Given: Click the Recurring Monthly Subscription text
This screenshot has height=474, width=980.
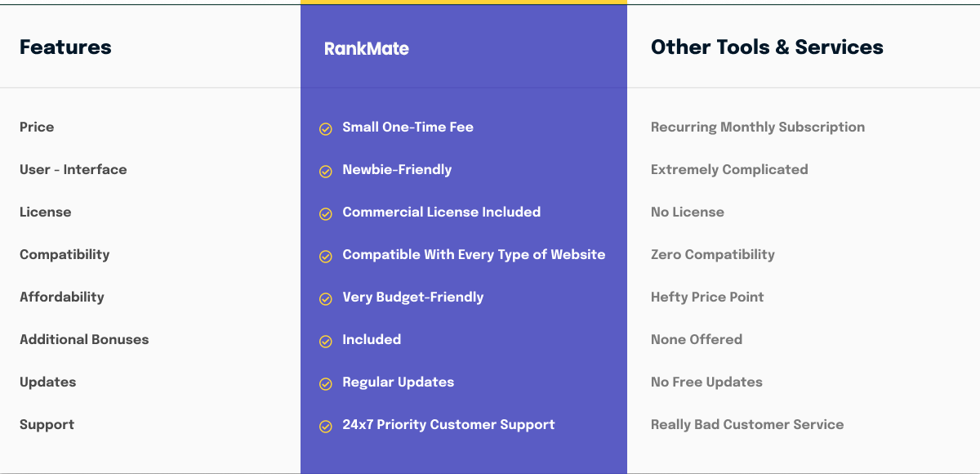Looking at the screenshot, I should tap(758, 127).
